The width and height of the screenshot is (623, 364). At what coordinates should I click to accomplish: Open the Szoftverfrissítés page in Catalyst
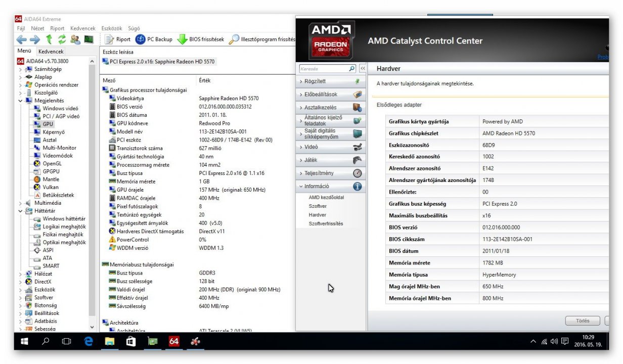click(326, 223)
